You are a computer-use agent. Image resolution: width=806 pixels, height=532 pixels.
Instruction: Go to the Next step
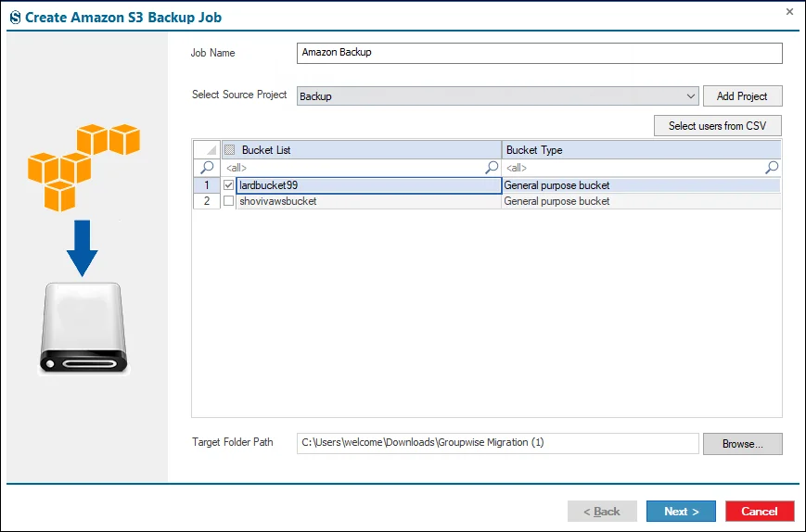coord(681,512)
